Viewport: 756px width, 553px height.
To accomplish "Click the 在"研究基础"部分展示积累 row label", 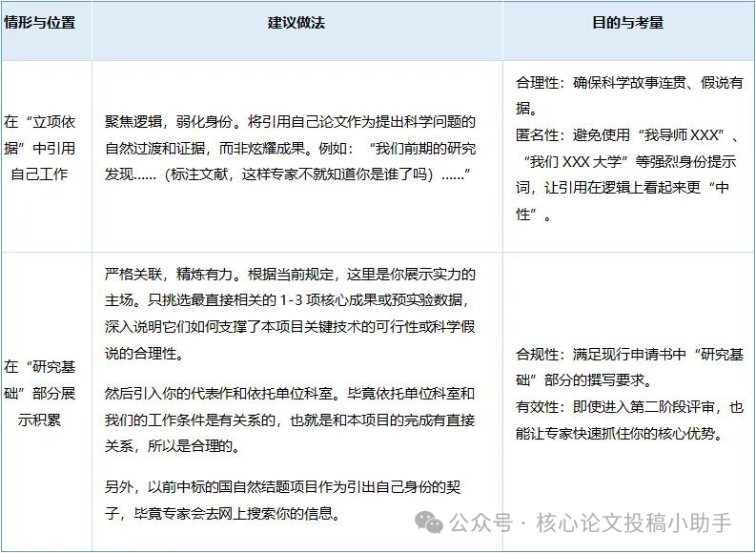I will tap(40, 392).
